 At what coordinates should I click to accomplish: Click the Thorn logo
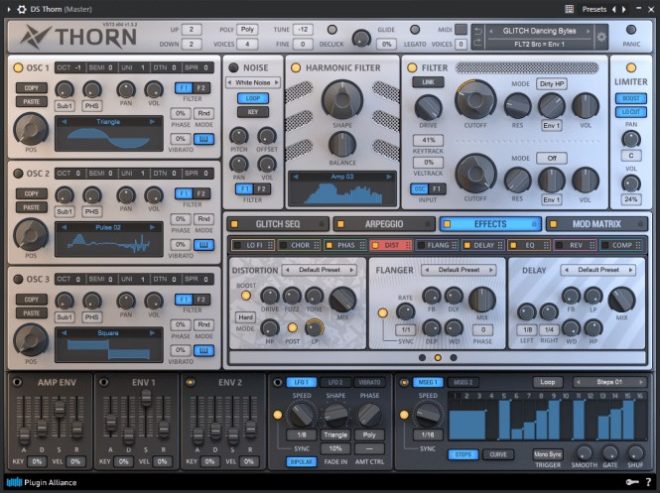(x=79, y=36)
